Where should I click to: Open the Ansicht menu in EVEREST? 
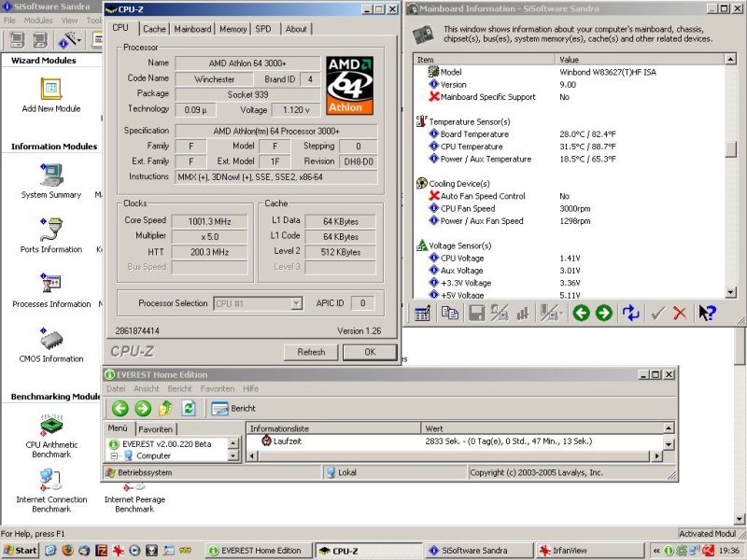coord(147,388)
